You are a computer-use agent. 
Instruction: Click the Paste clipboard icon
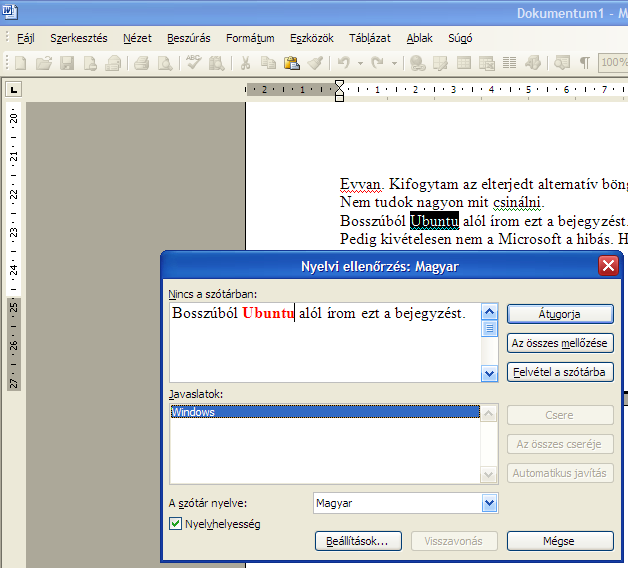(292, 63)
